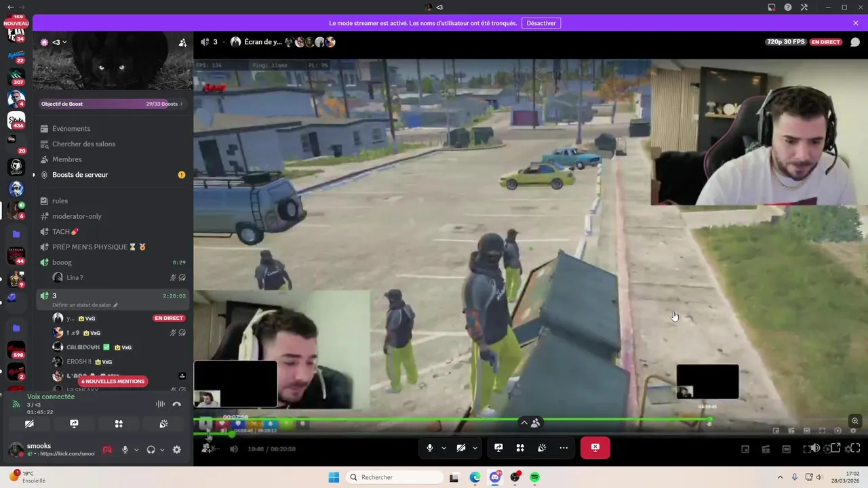Pop out the stream window
The width and height of the screenshot is (868, 488).
tap(835, 448)
